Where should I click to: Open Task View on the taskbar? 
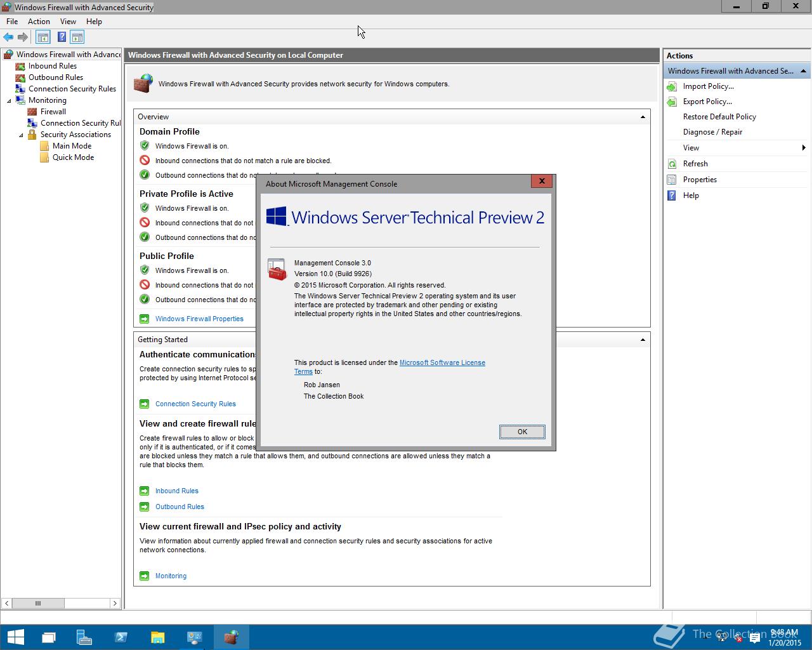coord(49,637)
